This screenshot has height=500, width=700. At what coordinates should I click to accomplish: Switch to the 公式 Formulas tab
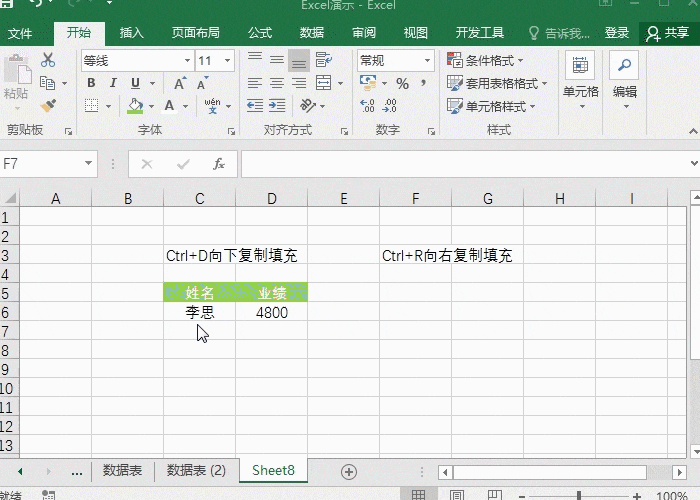(260, 33)
